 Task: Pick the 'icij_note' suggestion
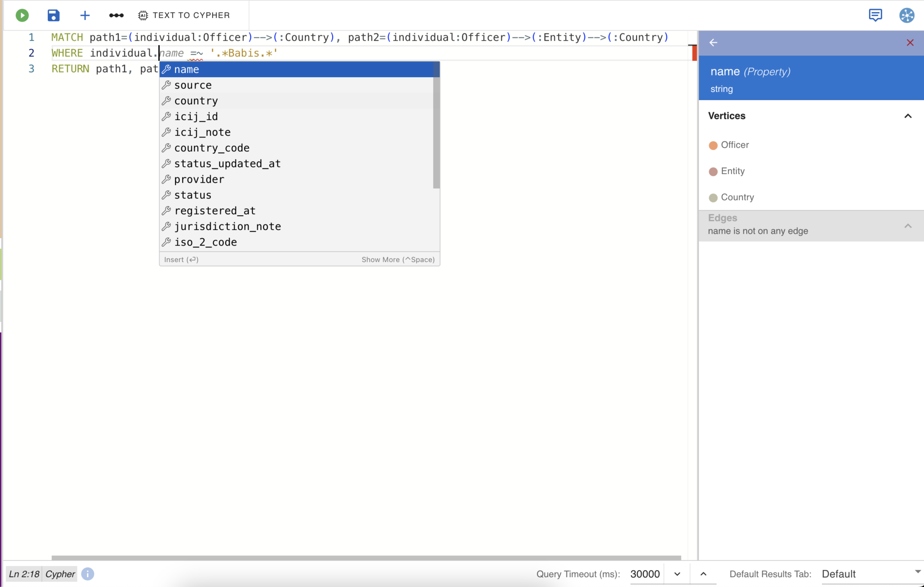coord(296,132)
